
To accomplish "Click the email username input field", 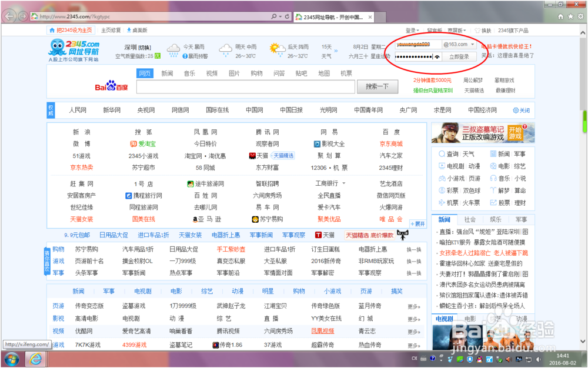I will 418,44.
